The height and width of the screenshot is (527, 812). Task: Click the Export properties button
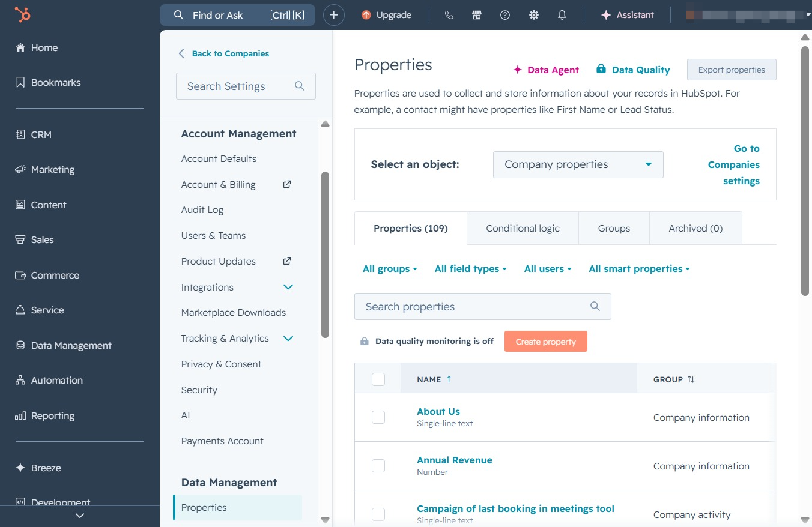coord(732,70)
